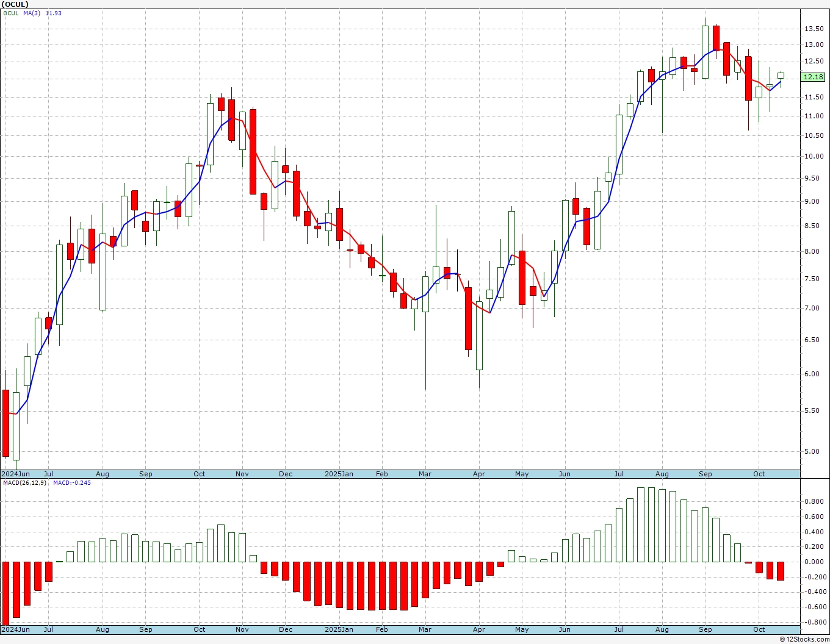Click the latest green candle at chart's right edge
The width and height of the screenshot is (830, 644).
click(x=781, y=76)
